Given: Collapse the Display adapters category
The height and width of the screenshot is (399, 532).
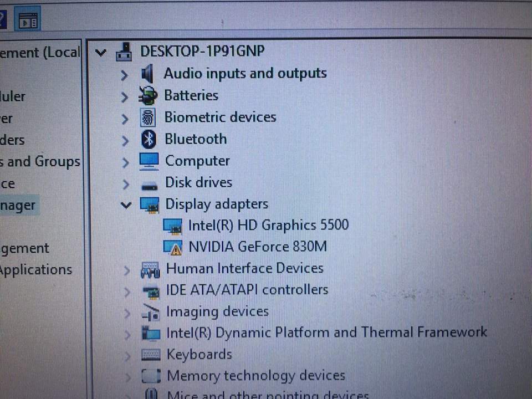Looking at the screenshot, I should tap(126, 205).
